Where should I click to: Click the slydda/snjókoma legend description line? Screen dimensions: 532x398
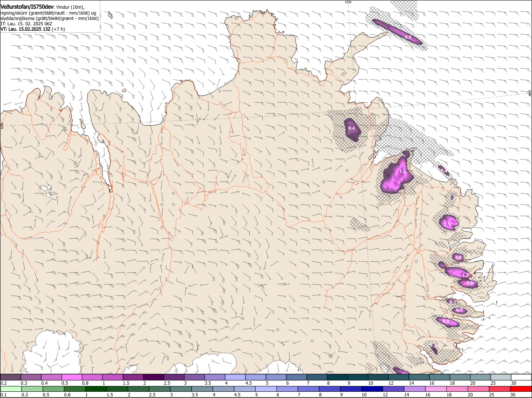point(49,18)
